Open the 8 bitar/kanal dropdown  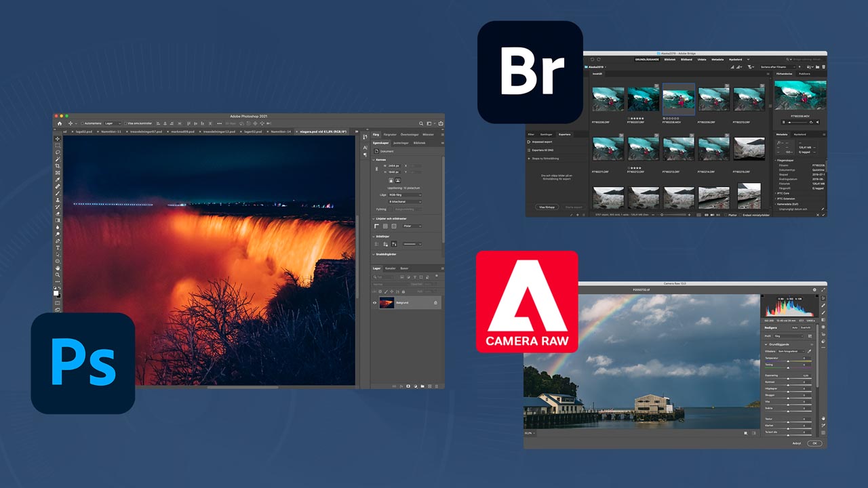click(x=405, y=201)
